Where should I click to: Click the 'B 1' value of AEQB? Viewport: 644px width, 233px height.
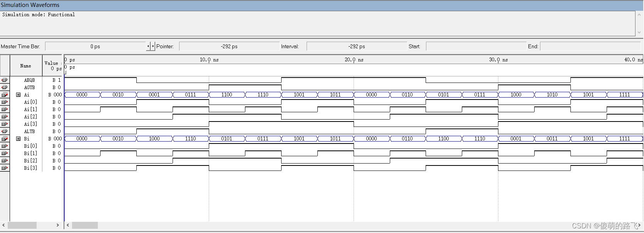click(x=57, y=80)
